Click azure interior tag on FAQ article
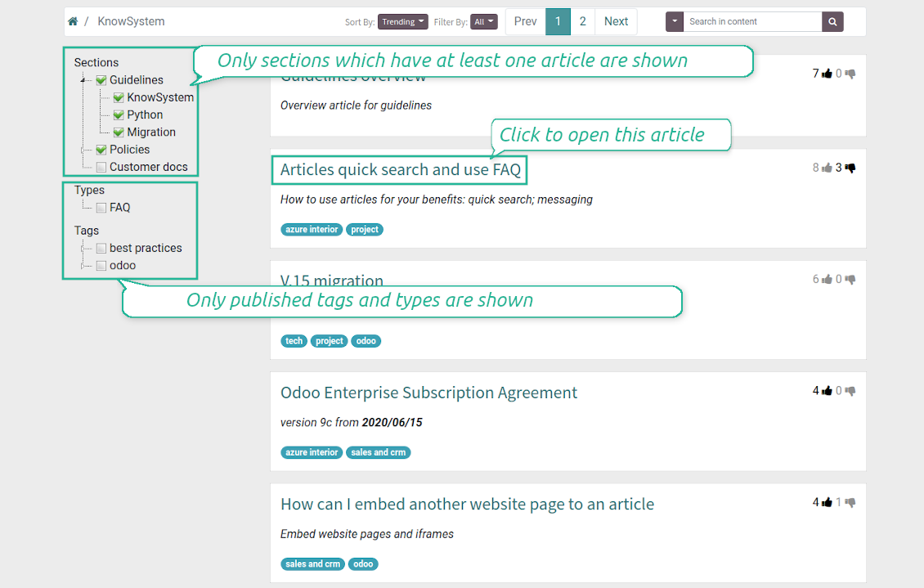Image resolution: width=924 pixels, height=588 pixels. (x=312, y=230)
